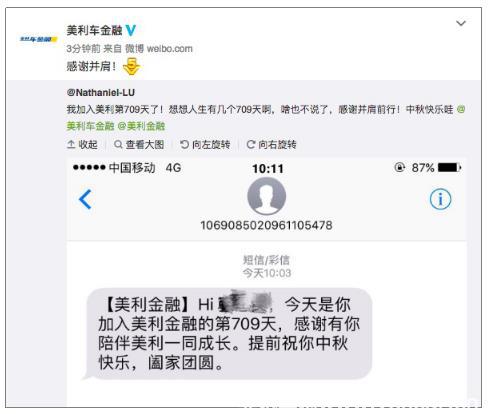The image size is (488, 414).
Task: Open the 美利车金融 account name link
Action: [94, 30]
